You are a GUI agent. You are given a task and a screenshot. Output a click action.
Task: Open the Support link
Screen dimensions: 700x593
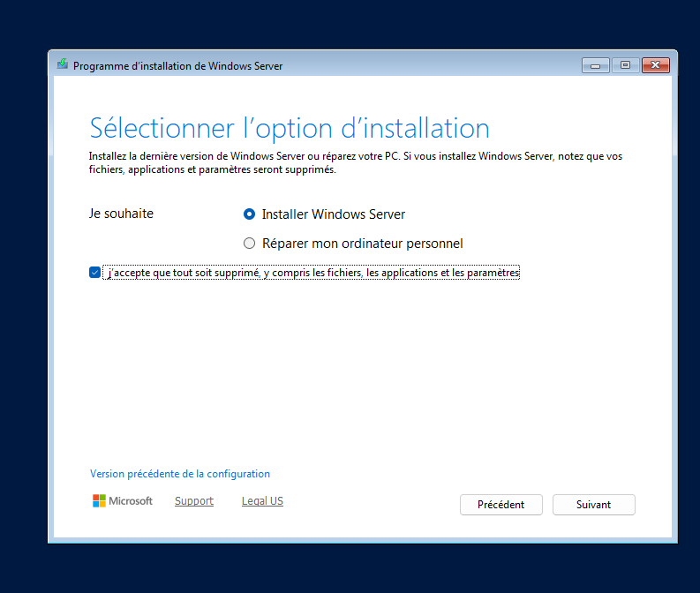point(193,500)
